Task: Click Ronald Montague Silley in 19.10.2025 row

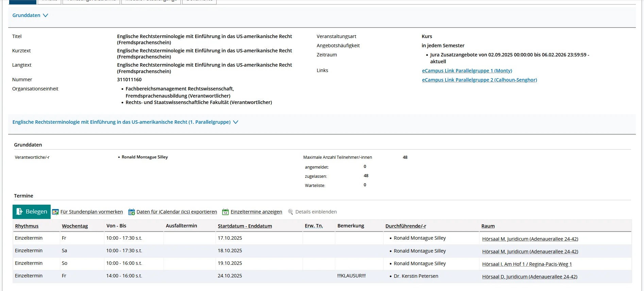Action: pos(420,263)
